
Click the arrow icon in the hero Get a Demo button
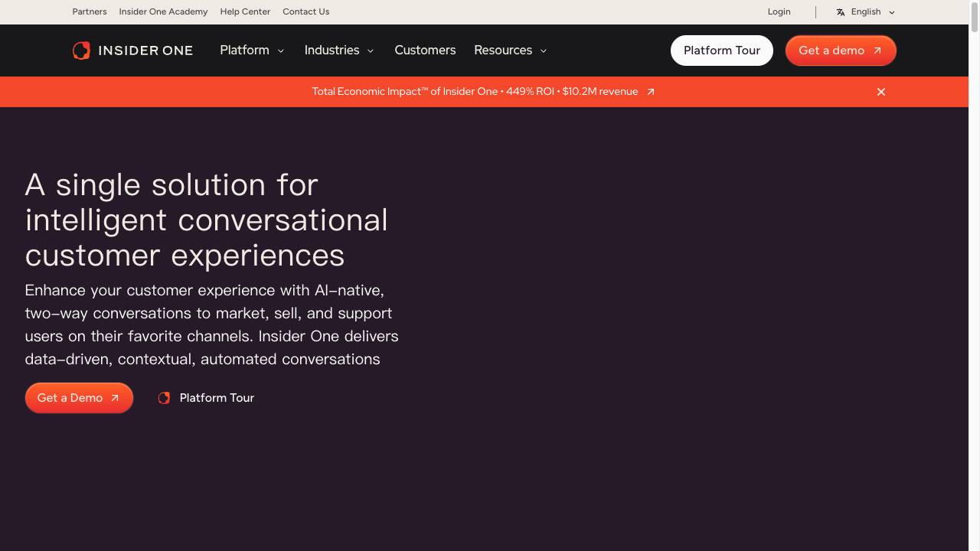(115, 398)
